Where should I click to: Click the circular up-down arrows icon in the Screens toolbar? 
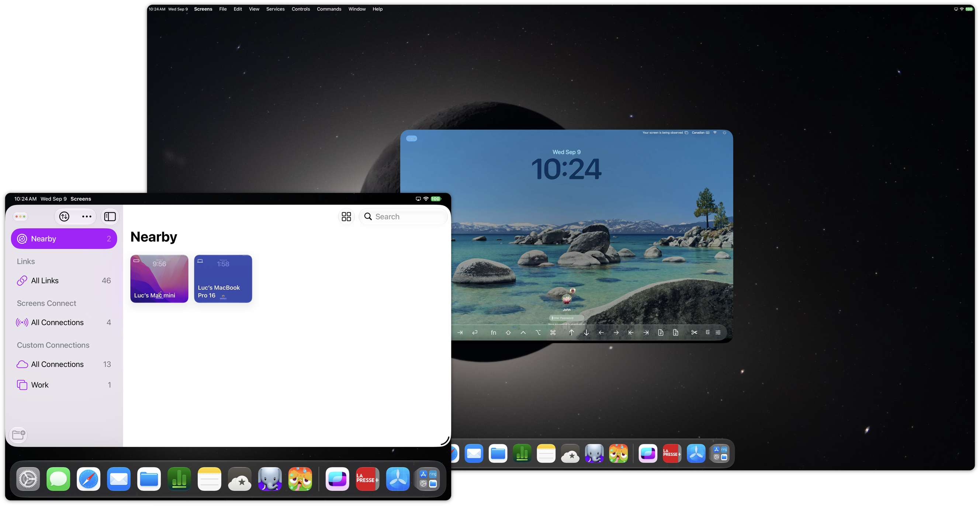click(x=64, y=216)
